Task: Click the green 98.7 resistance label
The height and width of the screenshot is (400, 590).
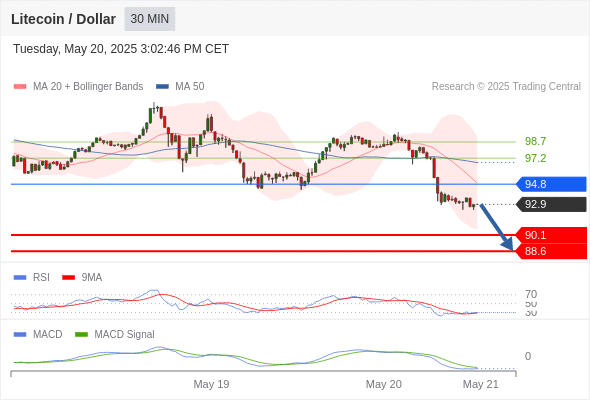Action: (x=535, y=141)
